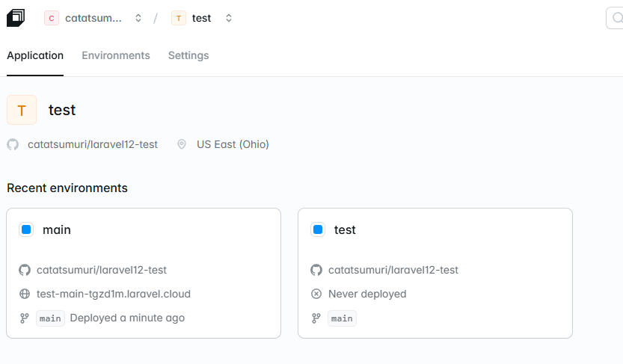The height and width of the screenshot is (364, 623).
Task: Expand the test application switcher dropdown
Action: click(229, 18)
